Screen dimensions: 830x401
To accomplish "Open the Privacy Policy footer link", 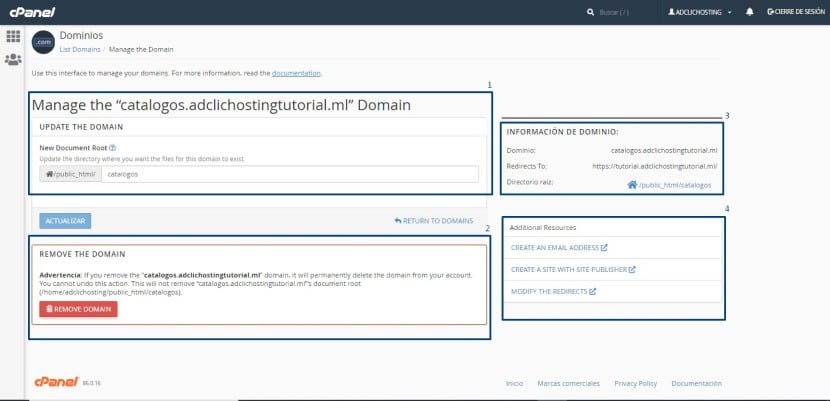I will click(x=635, y=384).
